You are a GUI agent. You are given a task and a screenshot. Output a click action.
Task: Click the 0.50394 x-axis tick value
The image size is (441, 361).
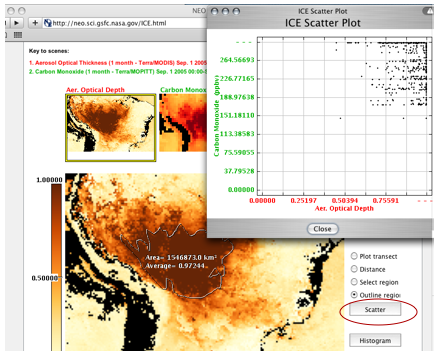(x=345, y=200)
